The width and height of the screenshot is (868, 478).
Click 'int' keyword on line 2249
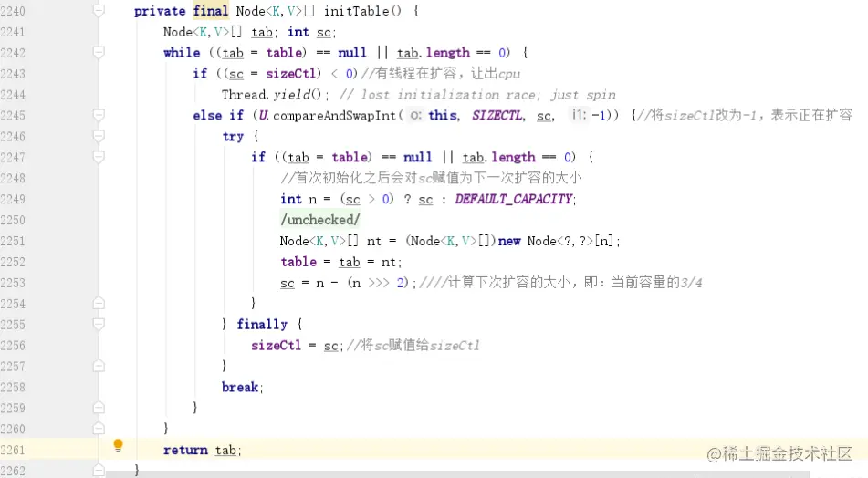coord(291,199)
